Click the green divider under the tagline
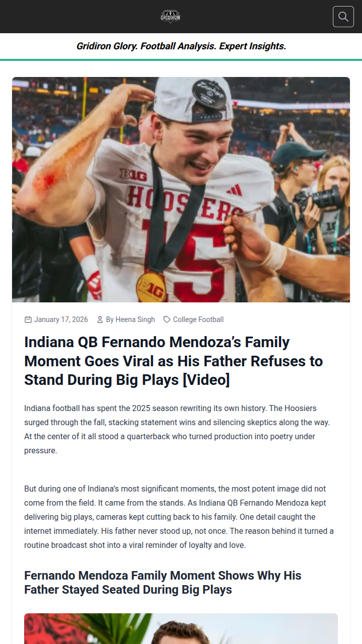362x644 pixels. click(x=181, y=60)
